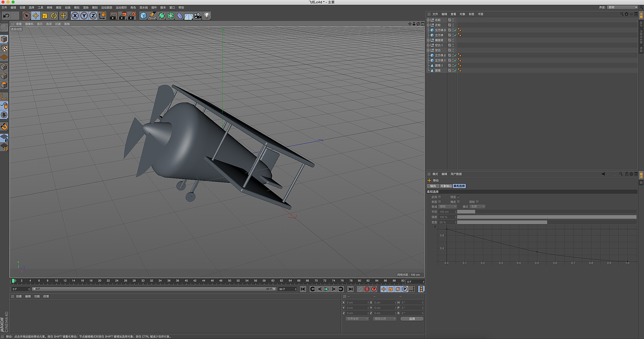Click the Undo arrow icon
The height and width of the screenshot is (339, 644).
coord(6,16)
